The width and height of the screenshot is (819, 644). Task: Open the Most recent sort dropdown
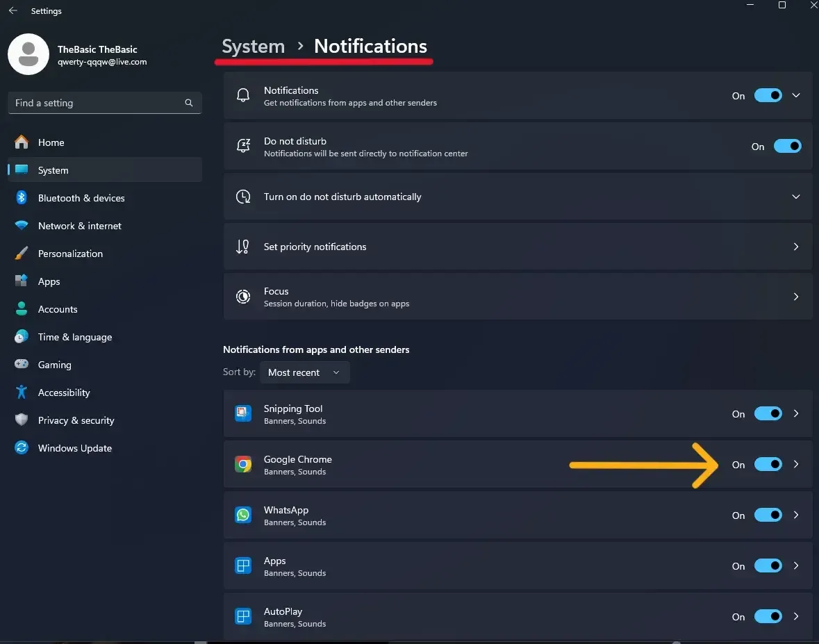tap(304, 372)
